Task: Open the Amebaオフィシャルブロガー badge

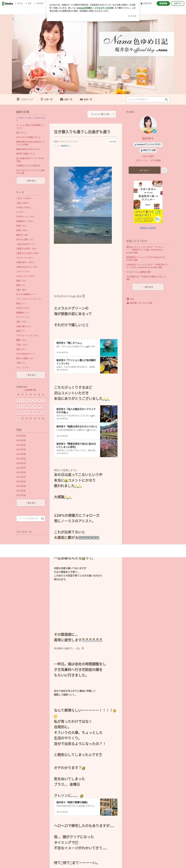Action: [x=148, y=144]
